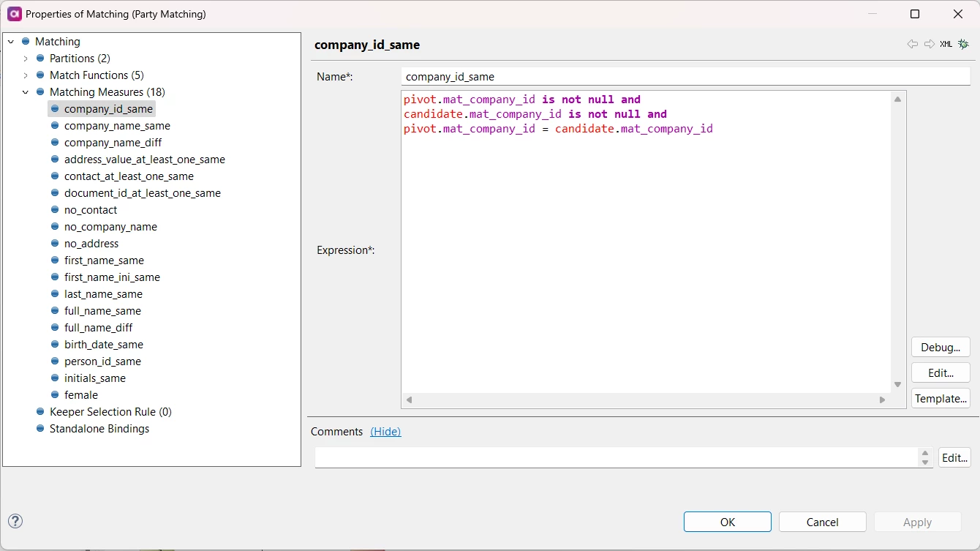Click the expression Edit... button

tap(941, 372)
